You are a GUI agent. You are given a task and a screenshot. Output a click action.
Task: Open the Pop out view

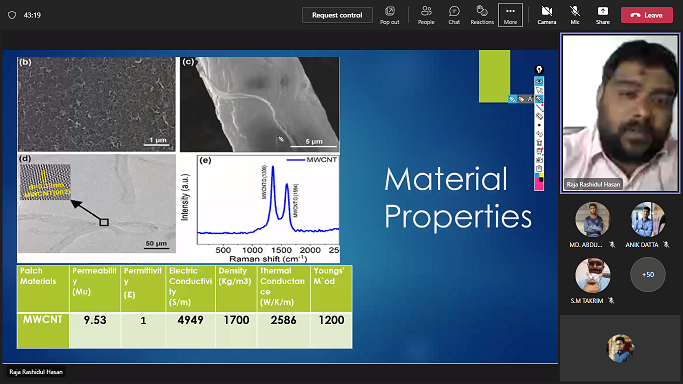(x=389, y=15)
